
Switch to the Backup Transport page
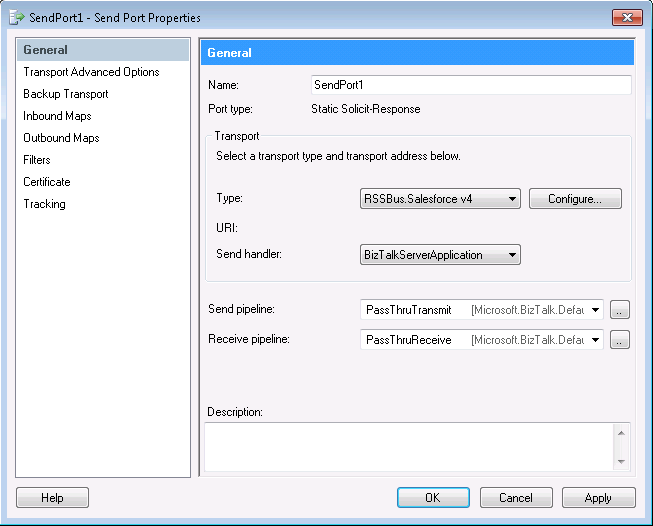tap(66, 94)
